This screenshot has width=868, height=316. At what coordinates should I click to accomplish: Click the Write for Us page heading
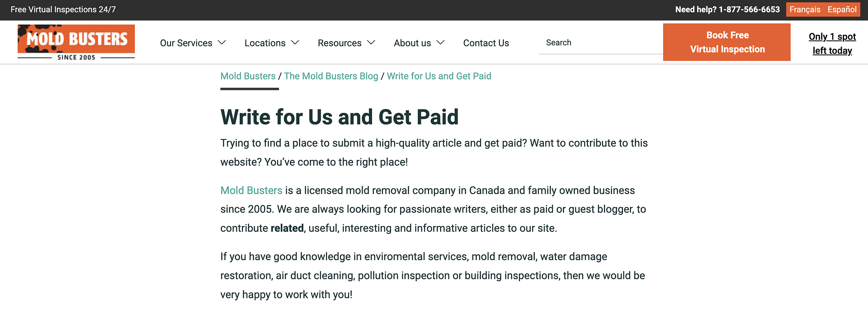click(340, 117)
